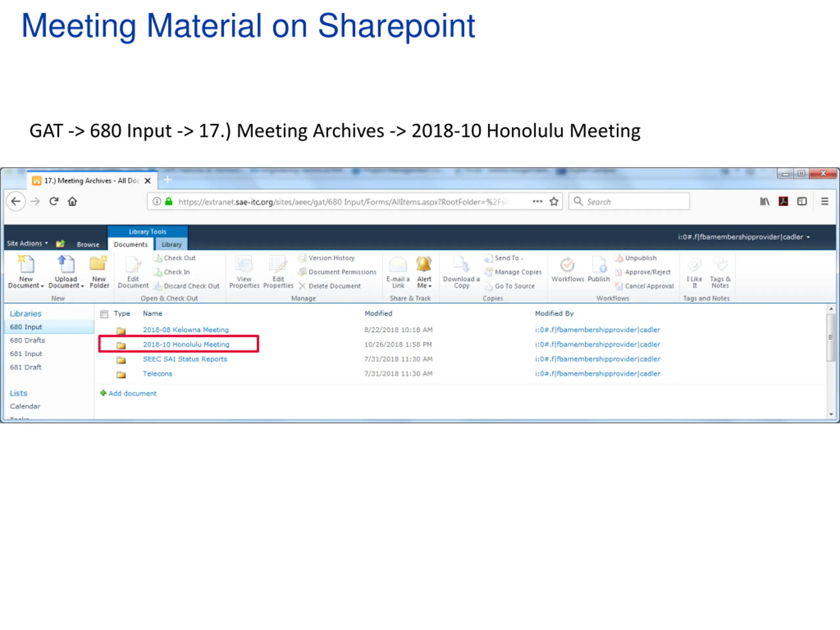
Task: Click the navigate up folder icon
Action: [x=60, y=243]
